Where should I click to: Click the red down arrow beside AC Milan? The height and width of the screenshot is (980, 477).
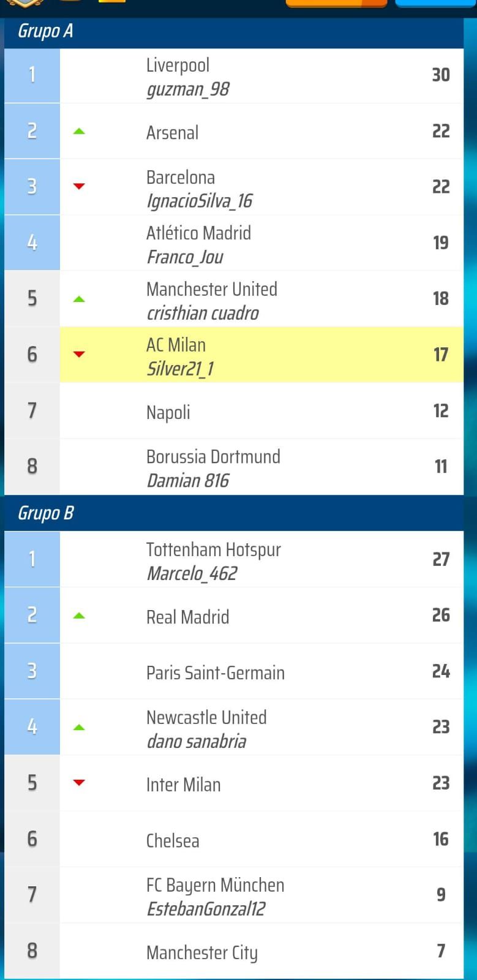click(x=79, y=354)
